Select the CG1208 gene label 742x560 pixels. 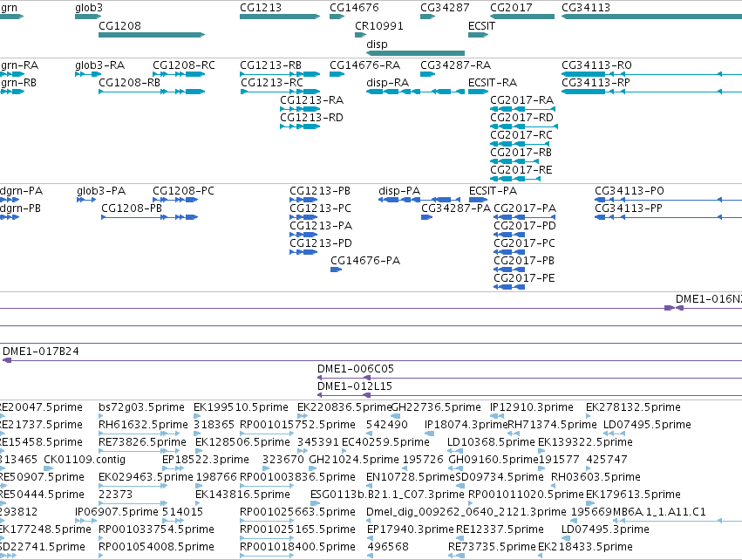pos(119,25)
